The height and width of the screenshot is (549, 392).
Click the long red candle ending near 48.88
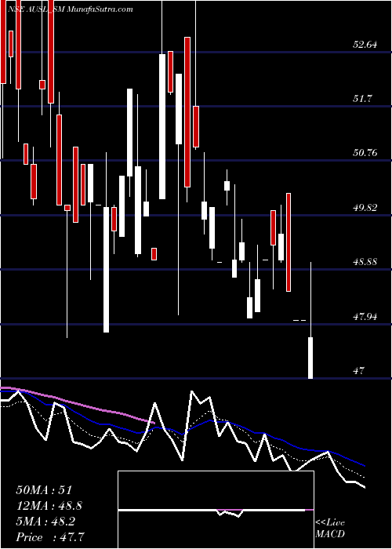tap(289, 242)
